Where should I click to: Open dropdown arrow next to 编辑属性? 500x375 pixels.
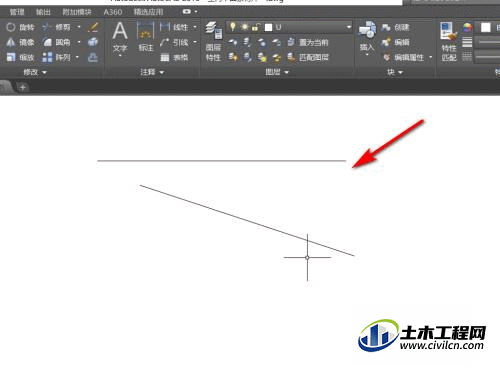pos(431,57)
